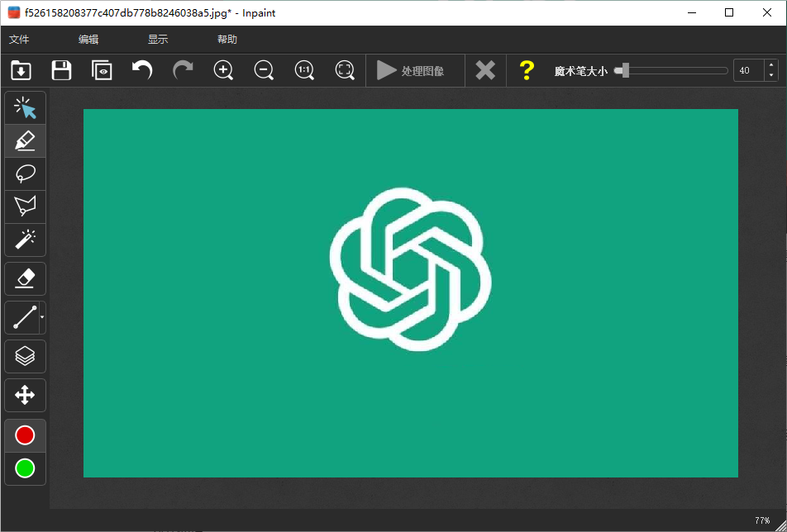Open the 帮助 menu
The height and width of the screenshot is (532, 787).
point(227,40)
